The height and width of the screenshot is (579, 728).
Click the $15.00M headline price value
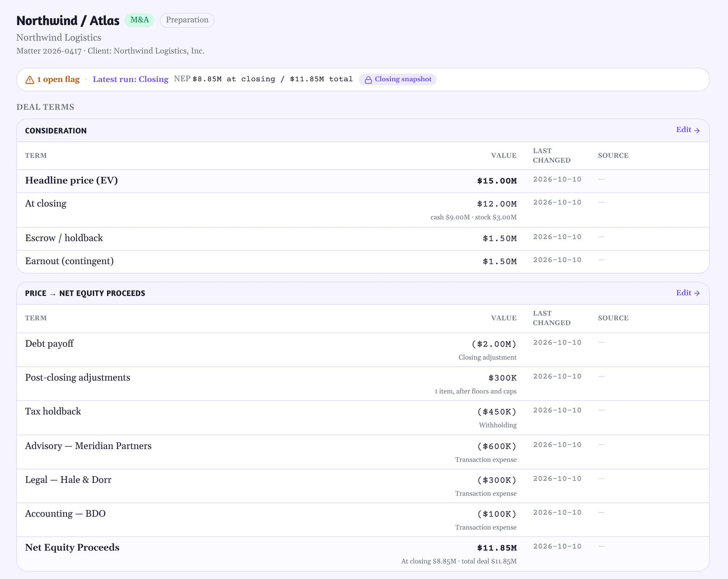pyautogui.click(x=497, y=181)
